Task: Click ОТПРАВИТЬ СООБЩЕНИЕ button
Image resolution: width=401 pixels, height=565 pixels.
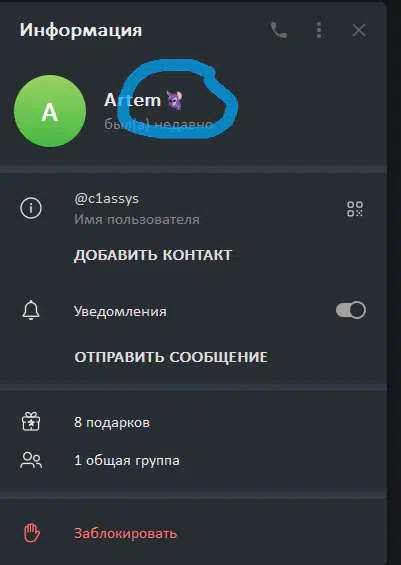Action: coord(171,357)
